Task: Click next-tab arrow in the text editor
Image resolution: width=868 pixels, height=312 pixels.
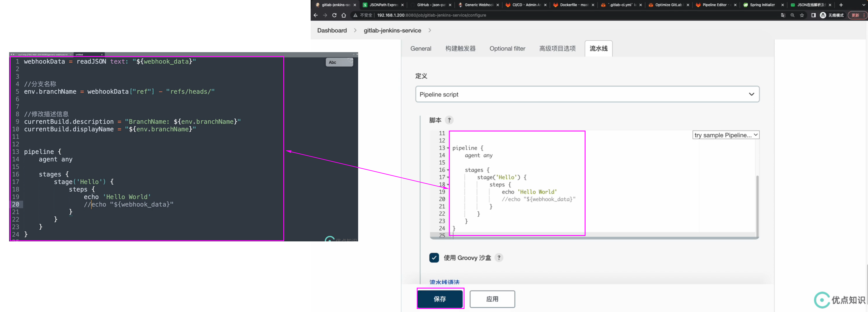Action: [x=14, y=54]
